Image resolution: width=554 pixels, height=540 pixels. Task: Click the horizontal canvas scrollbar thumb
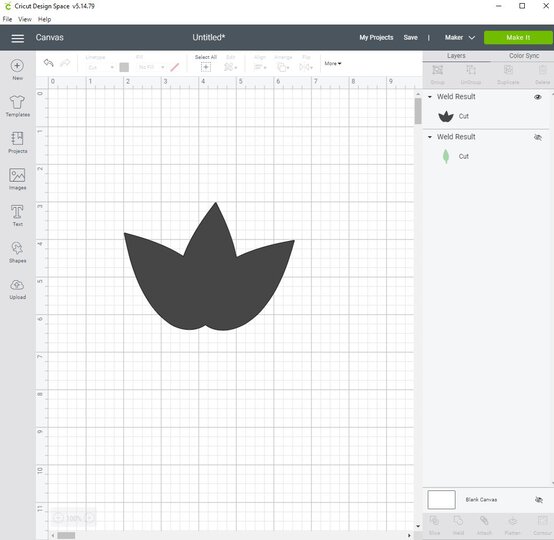[x=66, y=535]
